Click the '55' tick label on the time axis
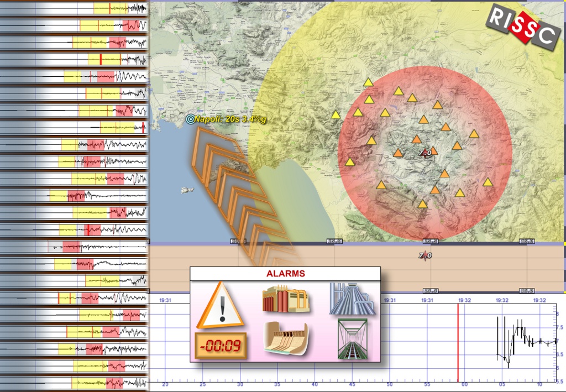This screenshot has width=566, height=392. [x=427, y=384]
